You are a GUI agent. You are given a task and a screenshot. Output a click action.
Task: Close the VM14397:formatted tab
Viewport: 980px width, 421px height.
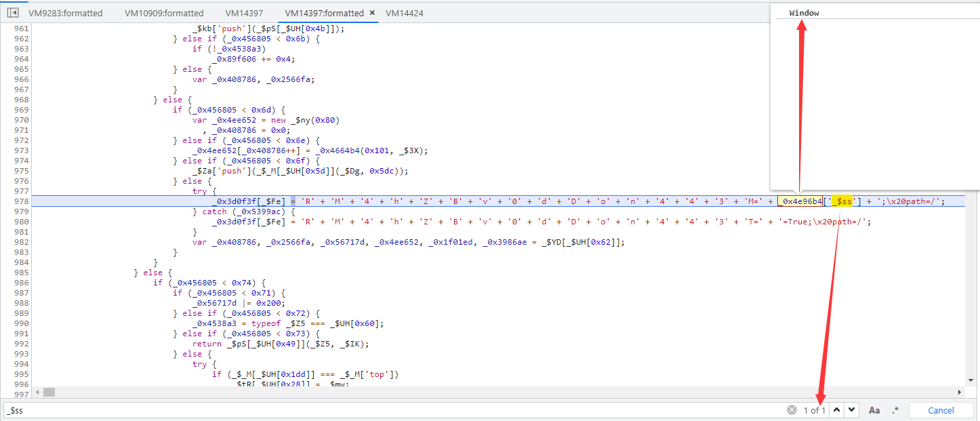point(372,13)
